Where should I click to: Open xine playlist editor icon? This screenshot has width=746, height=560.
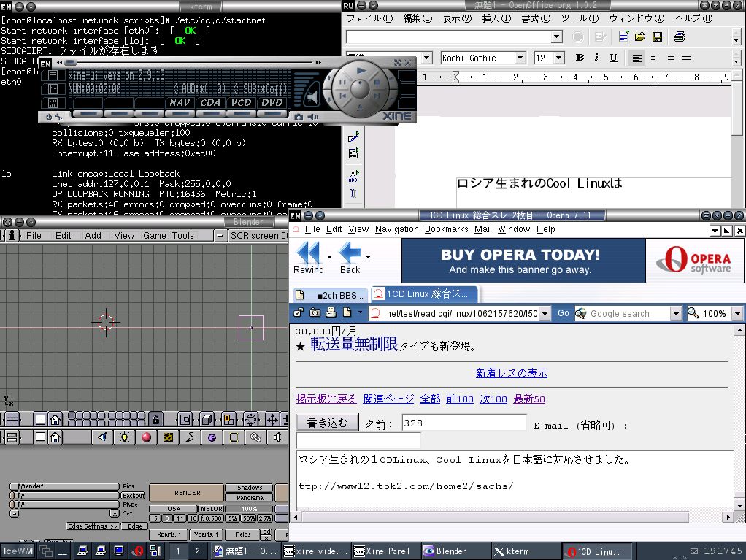click(x=53, y=75)
